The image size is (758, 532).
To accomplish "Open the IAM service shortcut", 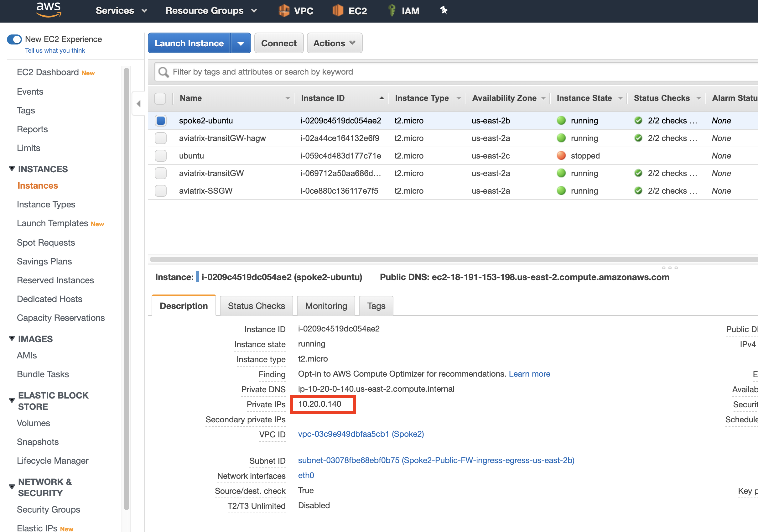I will click(403, 11).
